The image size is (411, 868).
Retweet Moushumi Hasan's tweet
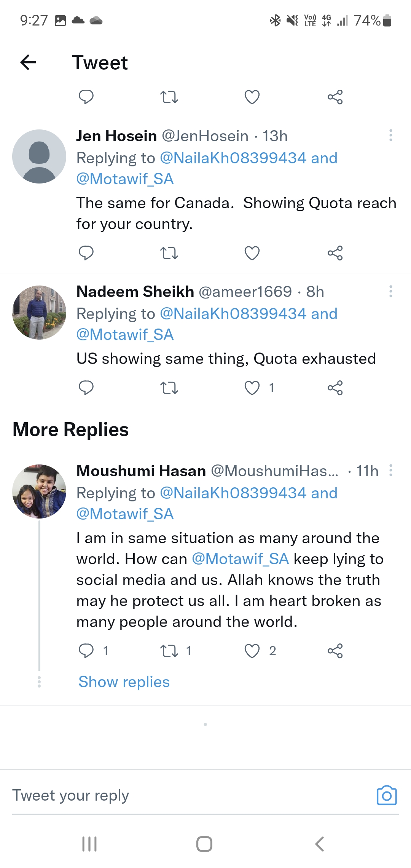point(169,651)
